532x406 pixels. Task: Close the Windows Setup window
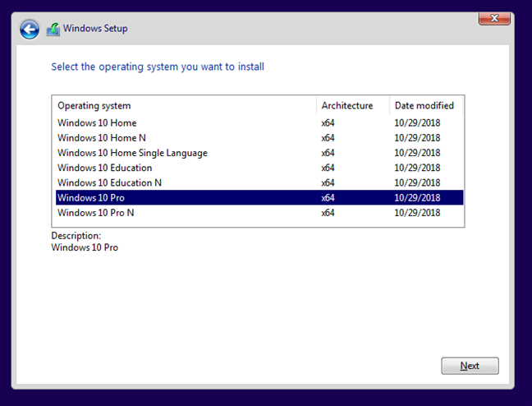[x=494, y=18]
